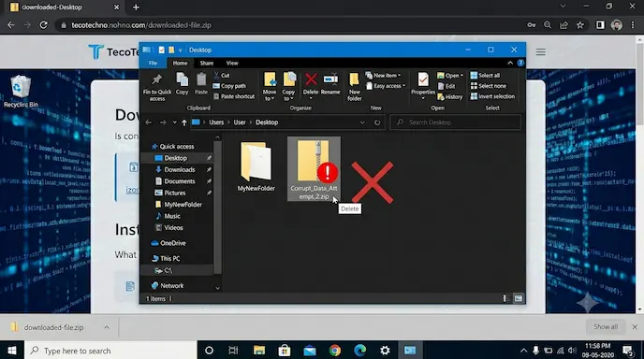This screenshot has height=359, width=644.
Task: Open Microsoft Edge from the taskbar
Action: 359,351
